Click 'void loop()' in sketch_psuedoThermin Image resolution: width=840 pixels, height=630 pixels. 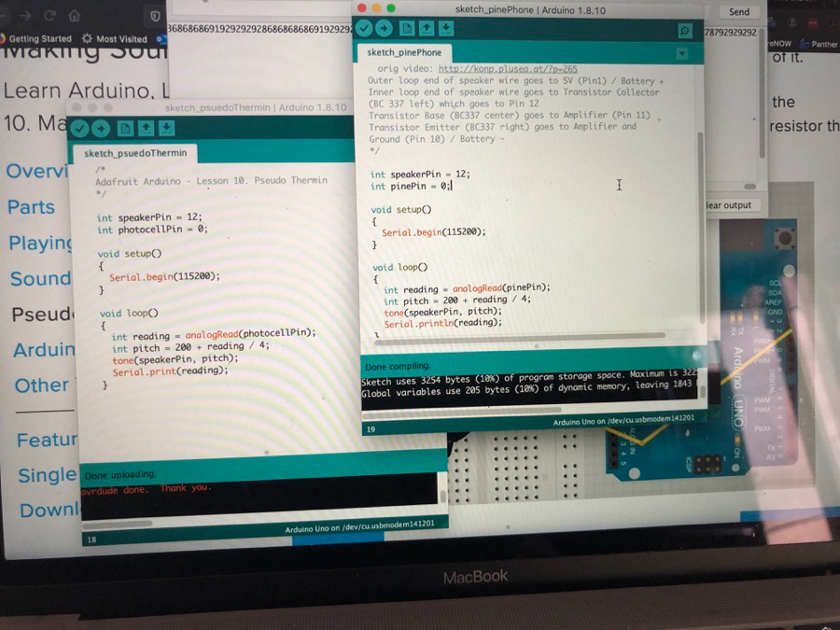pyautogui.click(x=129, y=314)
